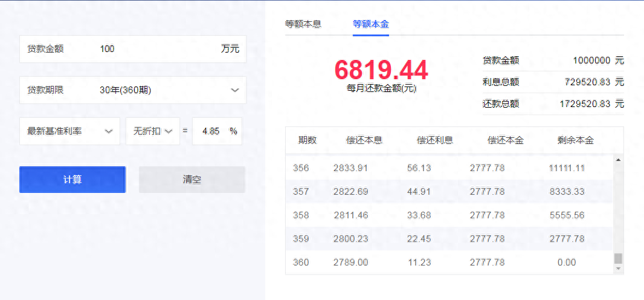Click payment 2800.23 in row 359

[x=351, y=239]
